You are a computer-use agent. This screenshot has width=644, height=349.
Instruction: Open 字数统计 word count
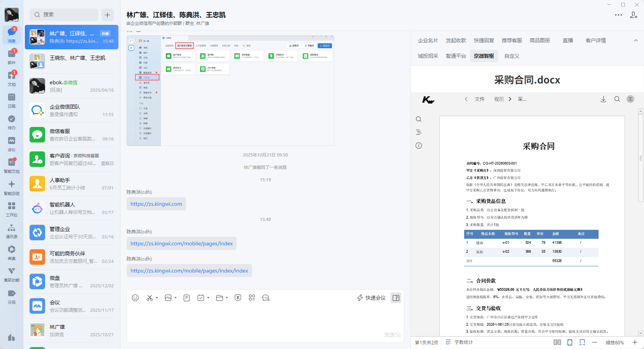point(459,342)
